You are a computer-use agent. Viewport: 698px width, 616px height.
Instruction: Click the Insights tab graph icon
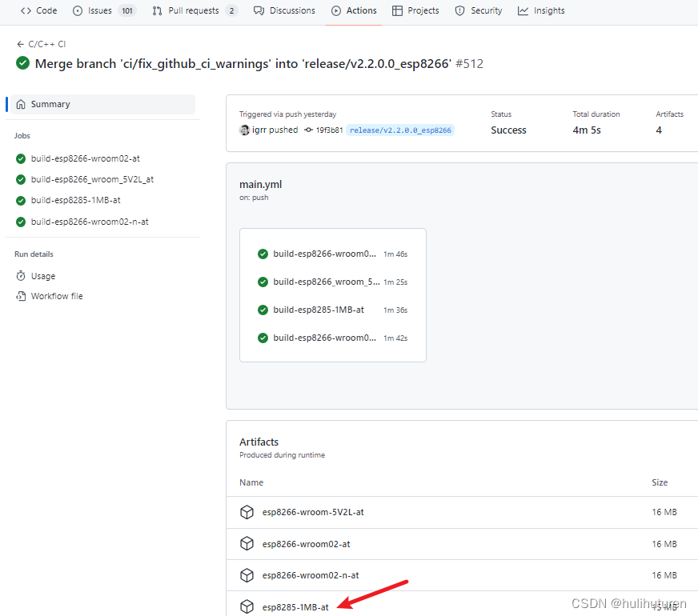523,10
